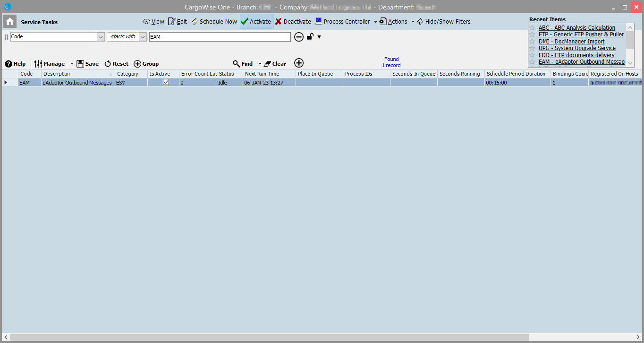Open the Group options
This screenshot has height=343, width=644.
(146, 63)
